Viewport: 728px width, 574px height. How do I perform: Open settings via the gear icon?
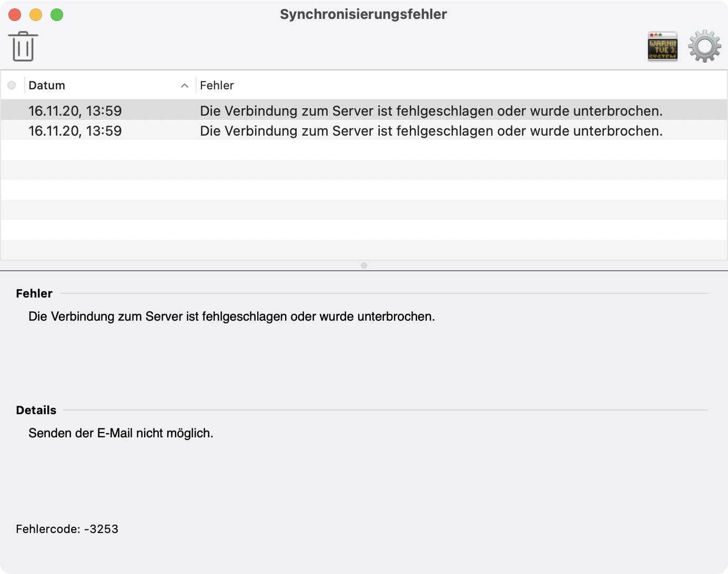(704, 47)
